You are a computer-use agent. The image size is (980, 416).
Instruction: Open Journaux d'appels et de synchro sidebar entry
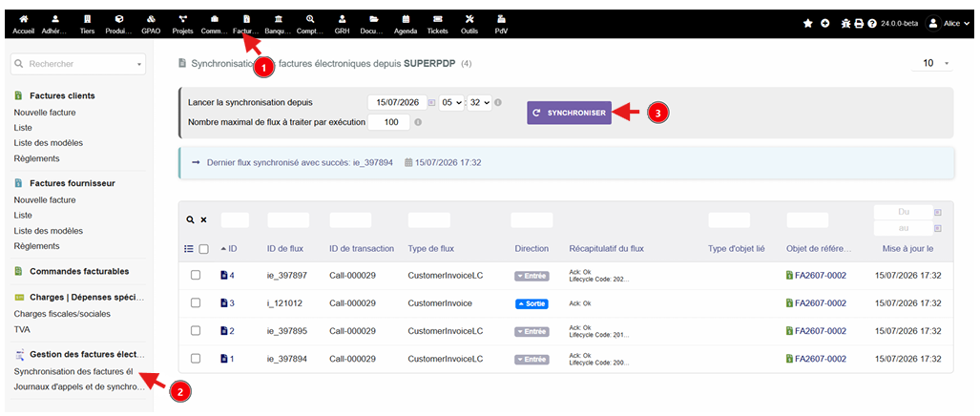pos(79,386)
